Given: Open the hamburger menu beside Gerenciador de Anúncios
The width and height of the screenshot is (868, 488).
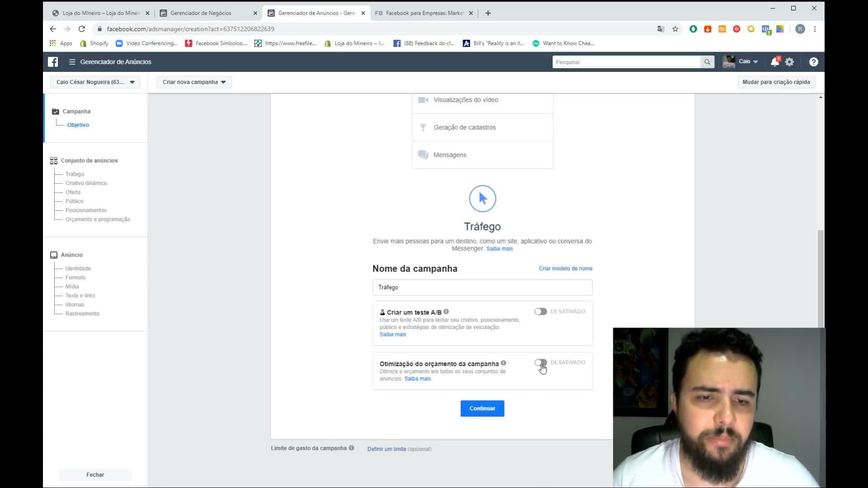Looking at the screenshot, I should click(x=72, y=62).
